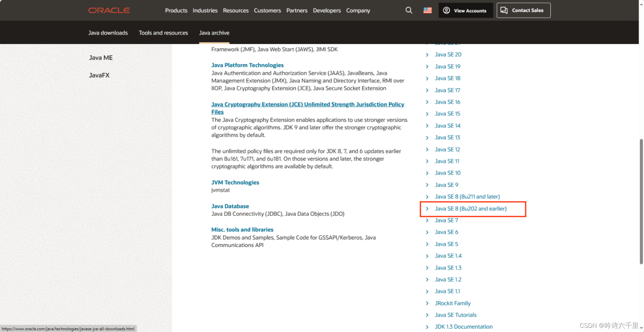The image size is (644, 332).
Task: Open Java SE 17 archive link
Action: point(447,90)
